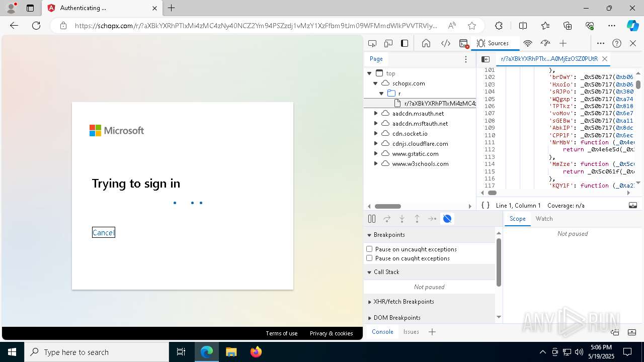Viewport: 644px width, 362px height.
Task: Toggle DevTools activity bar dock icon
Action: (x=405, y=43)
